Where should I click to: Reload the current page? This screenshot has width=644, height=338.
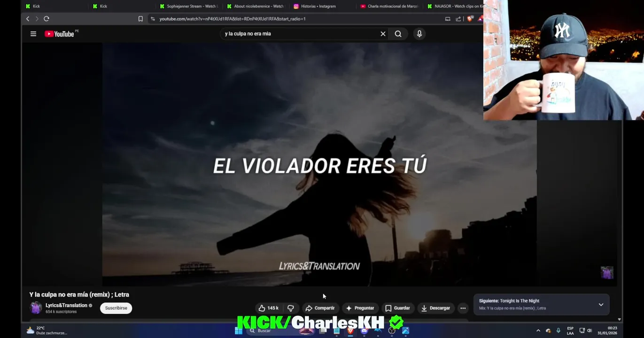(x=47, y=19)
